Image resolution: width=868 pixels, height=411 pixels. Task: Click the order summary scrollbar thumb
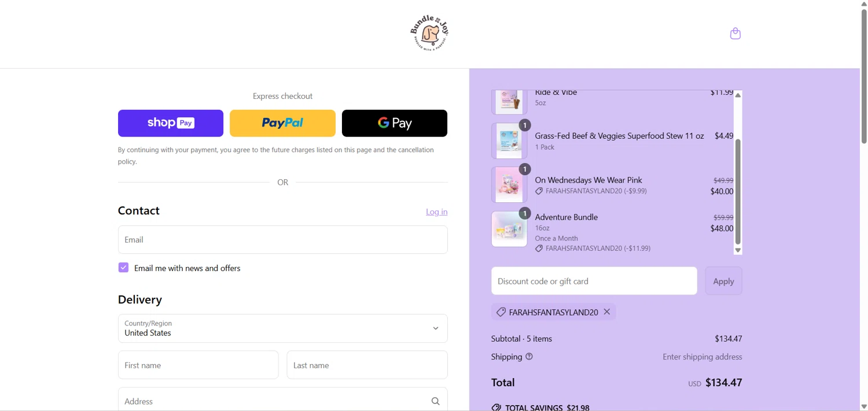click(x=738, y=191)
